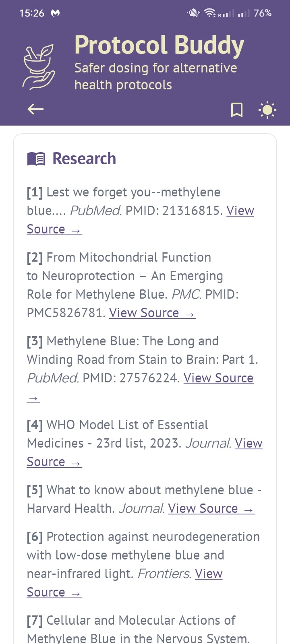Open View Source for reference 3

point(218,378)
